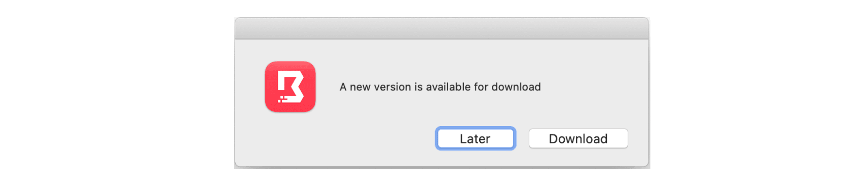Screen dimensions: 868x183
Task: Skip updating for now via Later
Action: (475, 138)
